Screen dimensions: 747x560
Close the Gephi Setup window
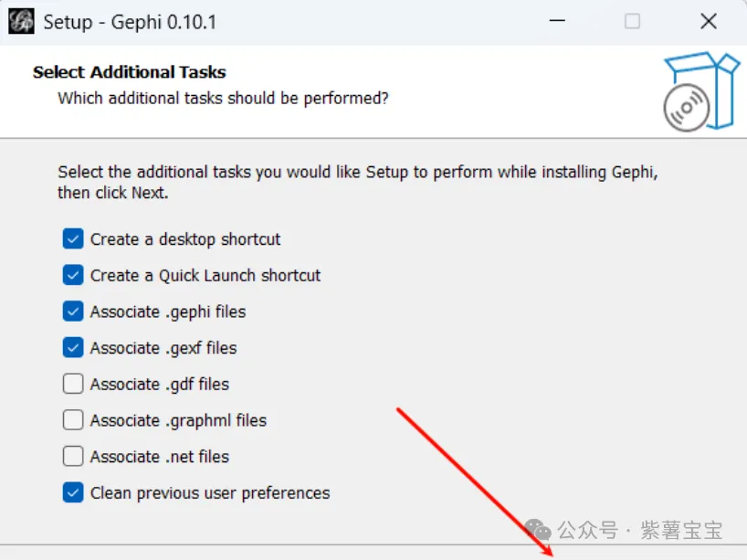coord(708,21)
